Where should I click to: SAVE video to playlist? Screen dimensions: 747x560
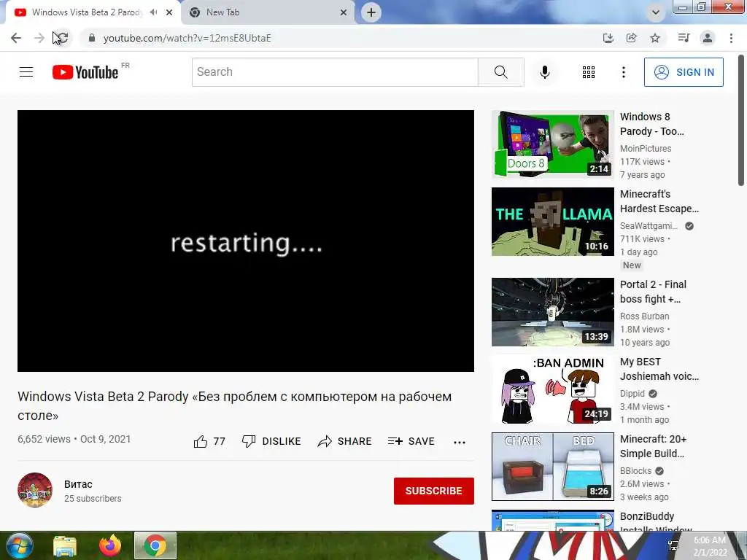point(411,441)
